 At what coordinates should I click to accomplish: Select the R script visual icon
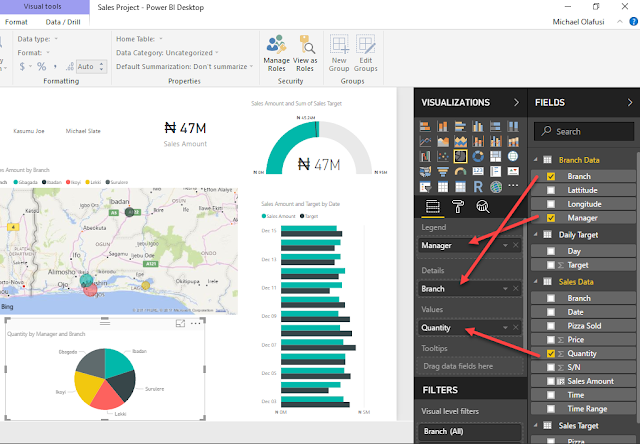(x=478, y=187)
